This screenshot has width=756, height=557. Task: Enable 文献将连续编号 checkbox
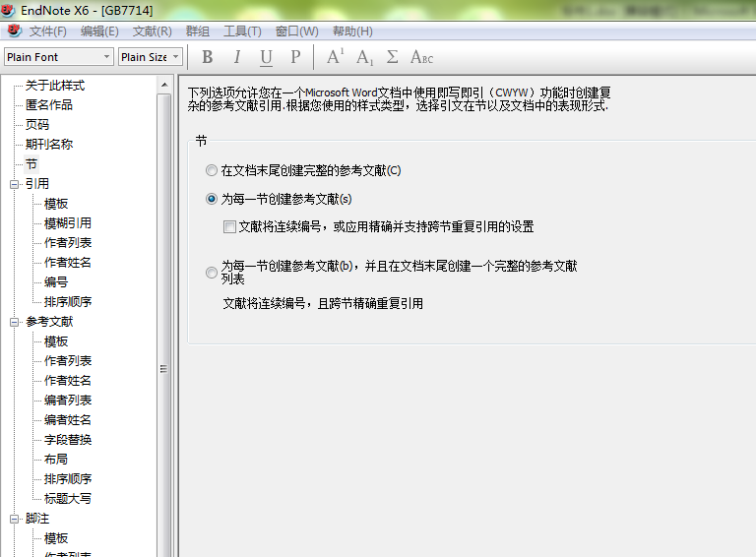(229, 226)
